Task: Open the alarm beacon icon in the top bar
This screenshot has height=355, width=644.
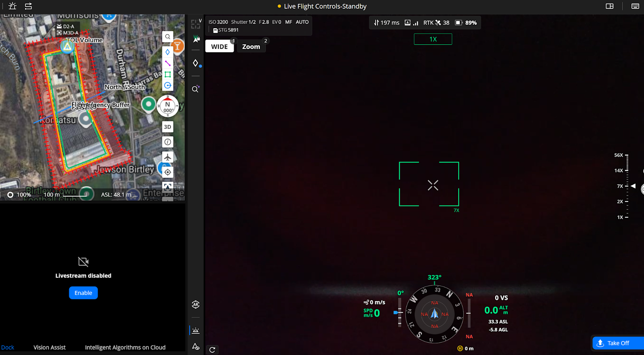Action: coord(12,6)
